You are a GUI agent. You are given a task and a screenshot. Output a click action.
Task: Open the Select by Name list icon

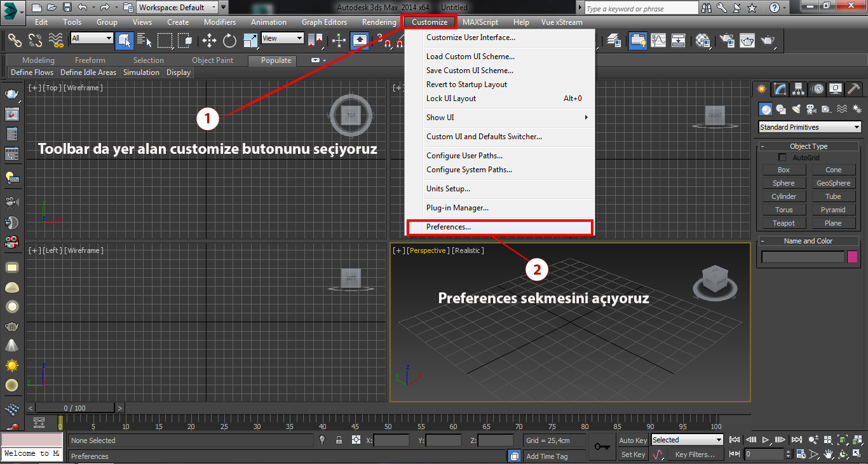point(144,40)
